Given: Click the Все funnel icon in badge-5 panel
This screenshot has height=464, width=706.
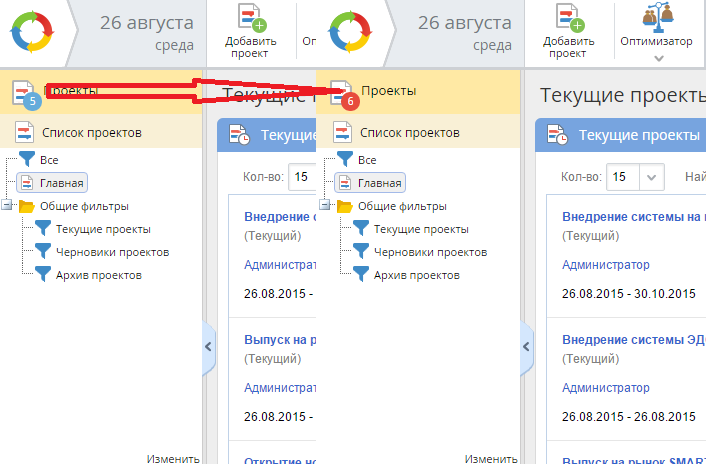Looking at the screenshot, I should [27, 160].
